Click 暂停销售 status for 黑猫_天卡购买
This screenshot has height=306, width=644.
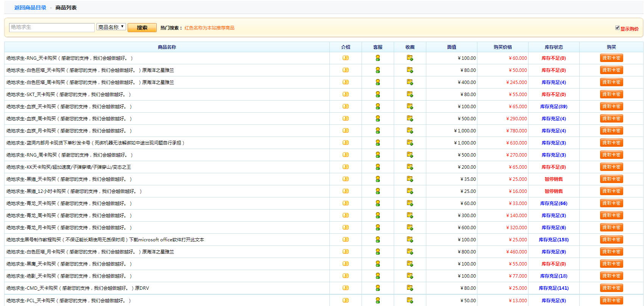click(554, 179)
